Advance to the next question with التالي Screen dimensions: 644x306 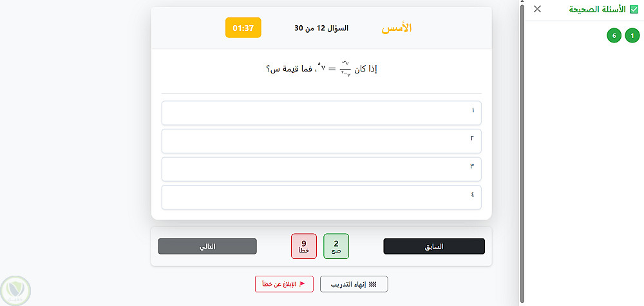click(207, 247)
